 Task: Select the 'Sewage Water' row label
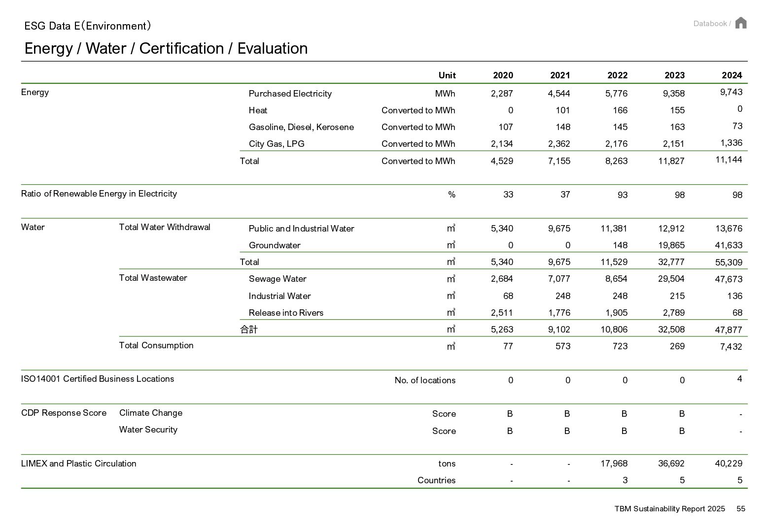coord(278,279)
